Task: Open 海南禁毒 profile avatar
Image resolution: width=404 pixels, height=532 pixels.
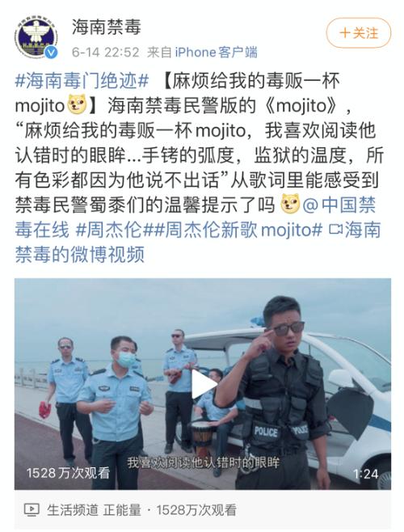Action: (36, 38)
